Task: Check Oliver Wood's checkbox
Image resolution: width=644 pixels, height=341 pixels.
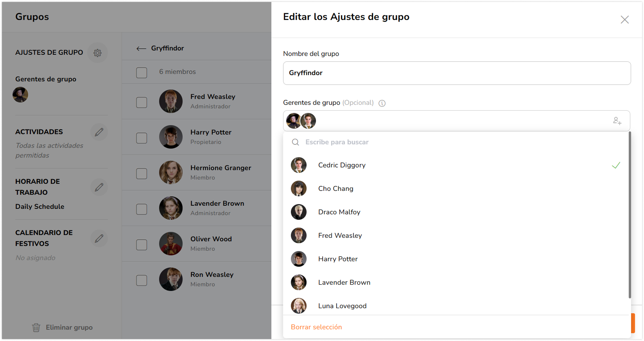Action: point(142,245)
